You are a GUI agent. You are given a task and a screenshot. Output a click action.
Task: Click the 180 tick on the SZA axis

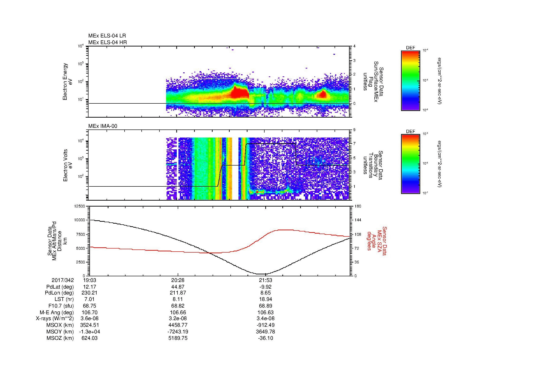[358, 206]
